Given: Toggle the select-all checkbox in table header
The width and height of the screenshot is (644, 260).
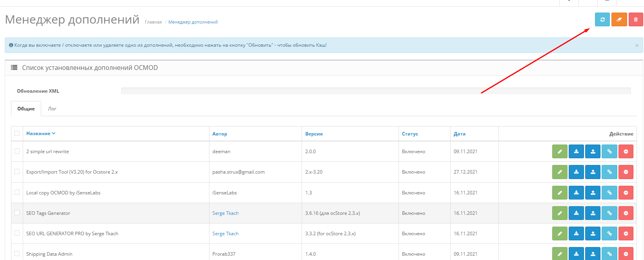Looking at the screenshot, I should (x=17, y=134).
